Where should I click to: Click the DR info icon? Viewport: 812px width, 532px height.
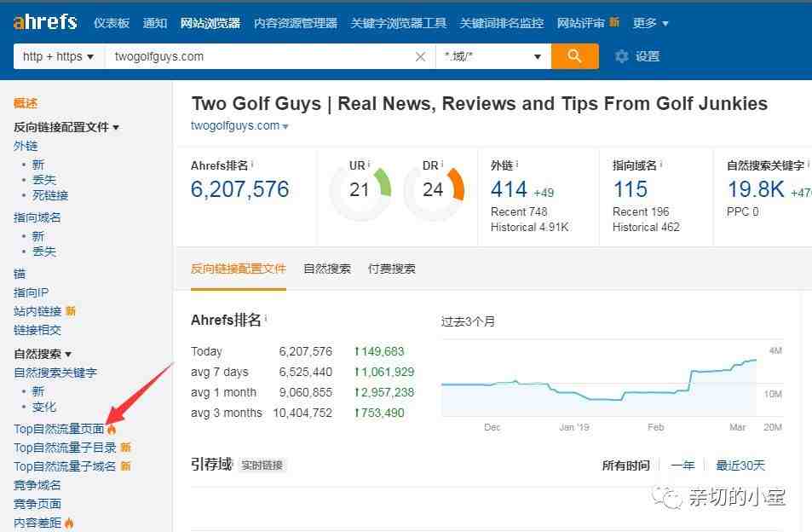tap(442, 165)
